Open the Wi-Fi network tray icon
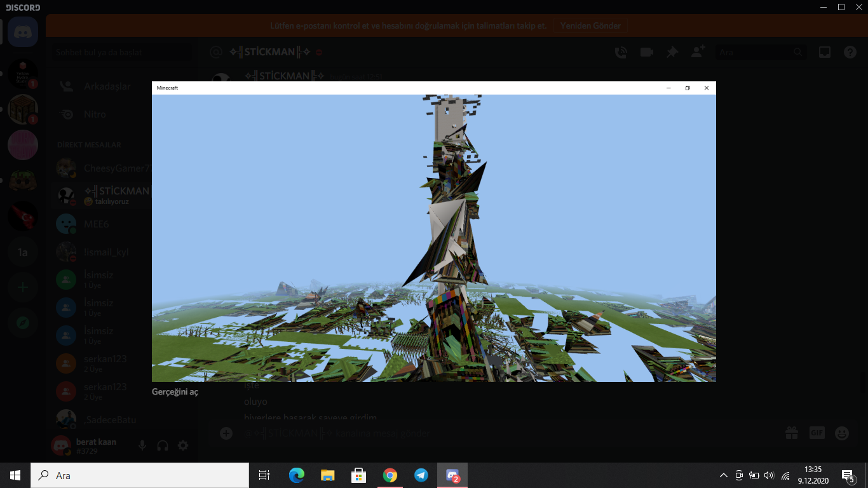The image size is (868, 488). click(x=785, y=475)
